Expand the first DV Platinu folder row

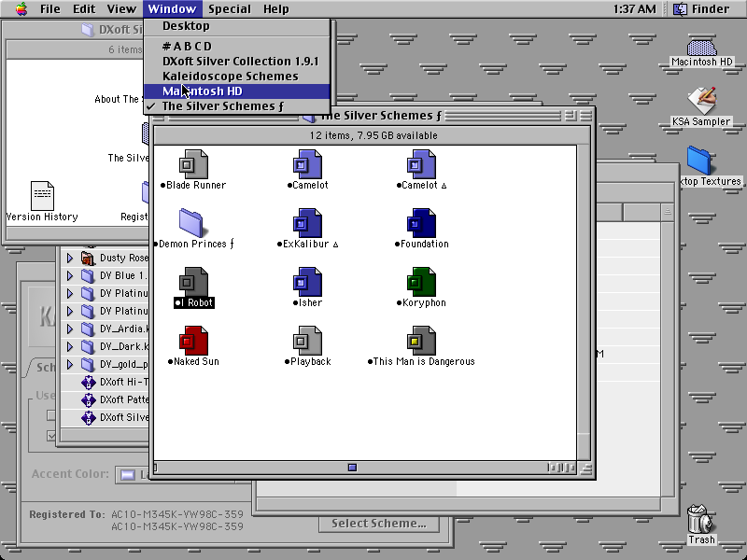[x=69, y=293]
